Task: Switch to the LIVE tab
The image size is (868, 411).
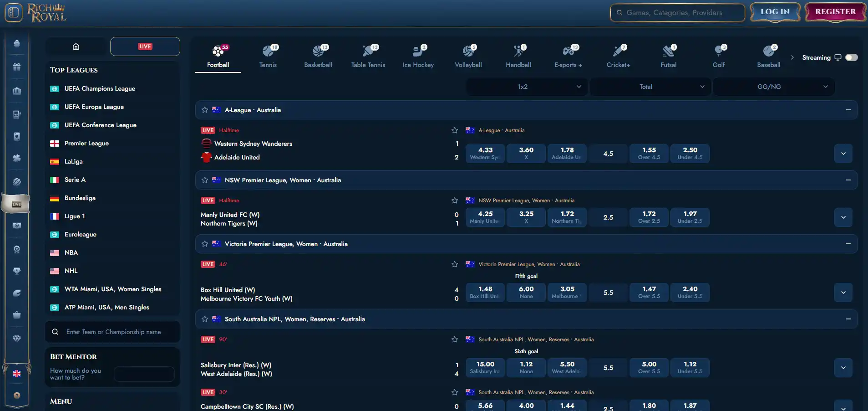Action: coord(145,46)
